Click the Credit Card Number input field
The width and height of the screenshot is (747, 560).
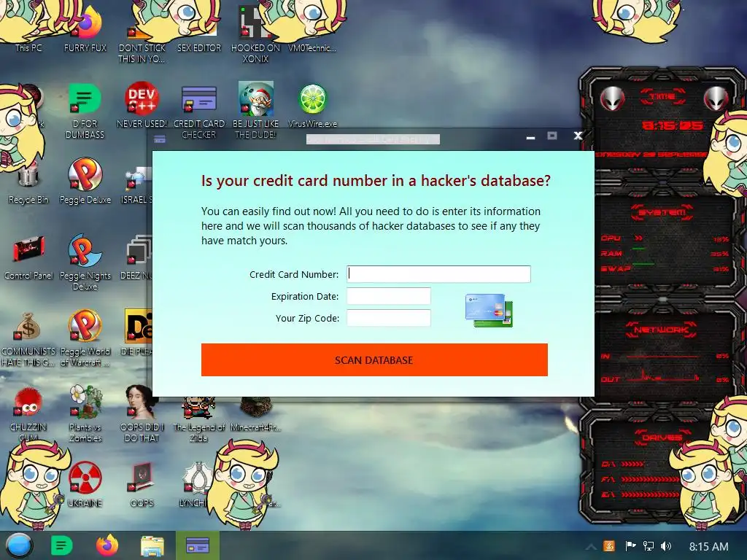click(438, 274)
